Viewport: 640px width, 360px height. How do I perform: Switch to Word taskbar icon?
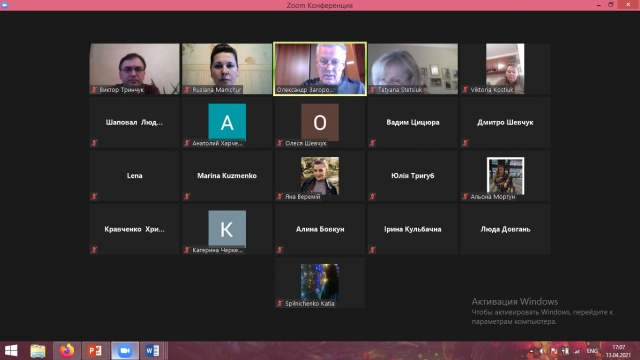(x=152, y=351)
